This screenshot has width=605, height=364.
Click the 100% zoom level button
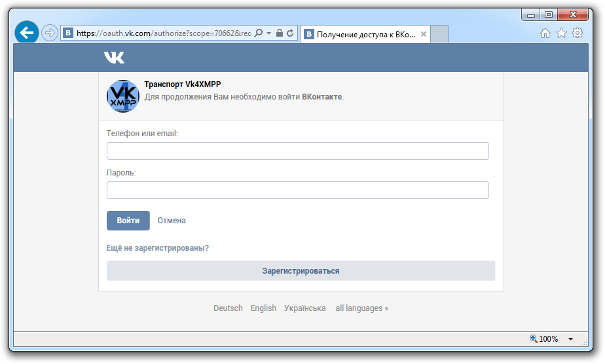tap(544, 339)
